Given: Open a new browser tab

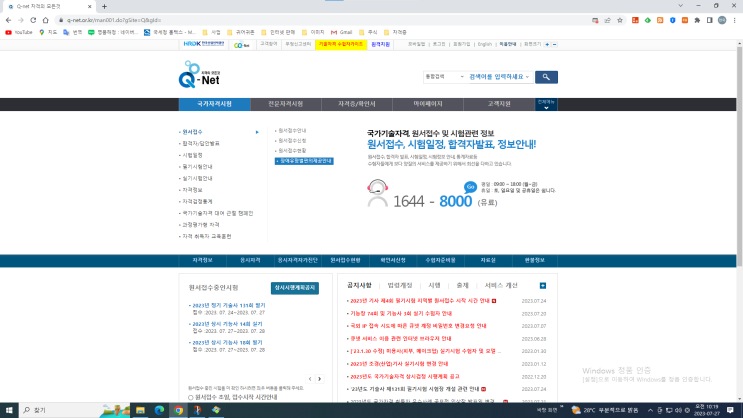Looking at the screenshot, I should [x=104, y=6].
